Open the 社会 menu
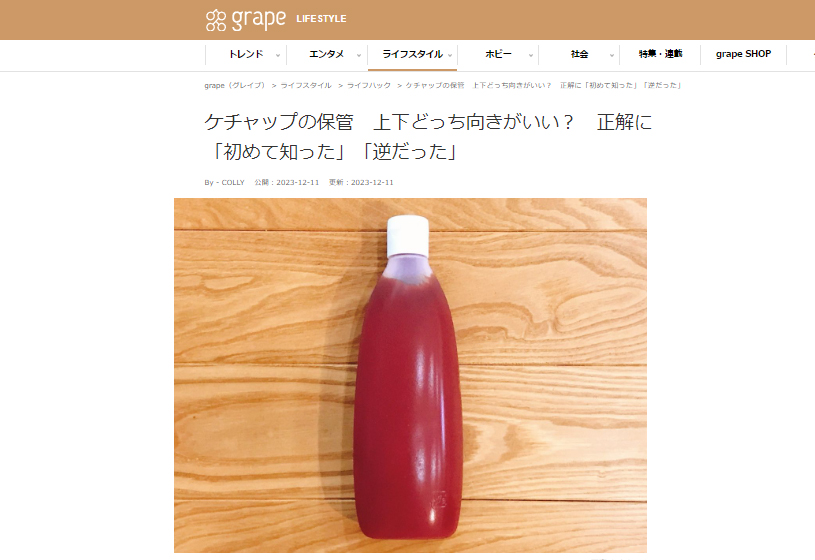 [579, 54]
